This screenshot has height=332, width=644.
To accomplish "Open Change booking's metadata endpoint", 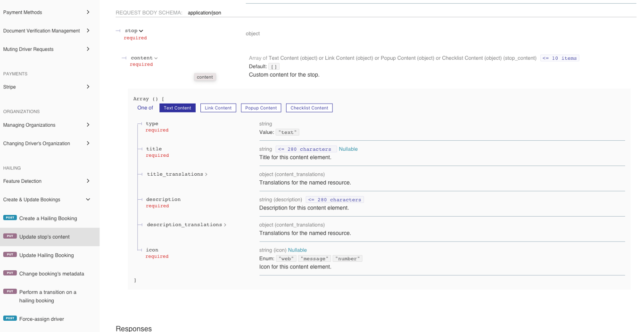I will tap(50, 274).
